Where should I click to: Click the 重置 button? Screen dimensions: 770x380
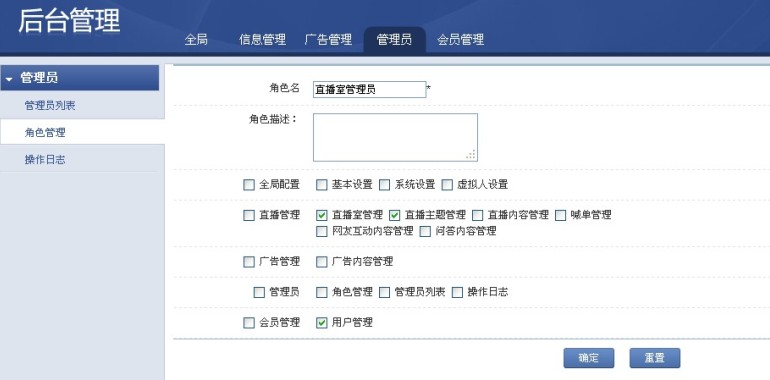tap(655, 358)
